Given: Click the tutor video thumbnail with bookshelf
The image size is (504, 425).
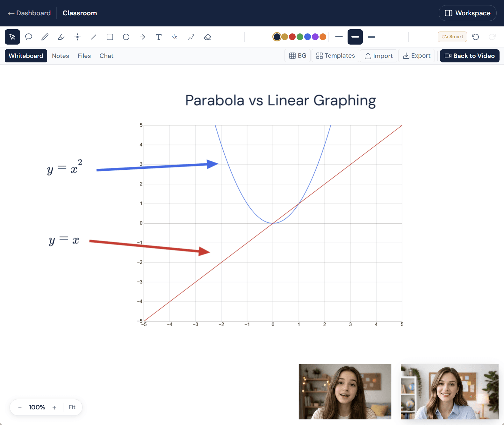Looking at the screenshot, I should (450, 392).
